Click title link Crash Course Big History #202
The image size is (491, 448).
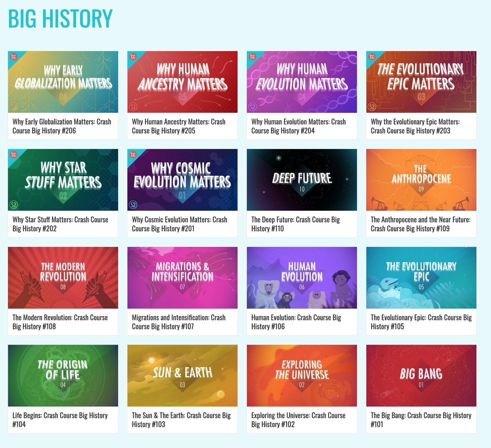61,224
